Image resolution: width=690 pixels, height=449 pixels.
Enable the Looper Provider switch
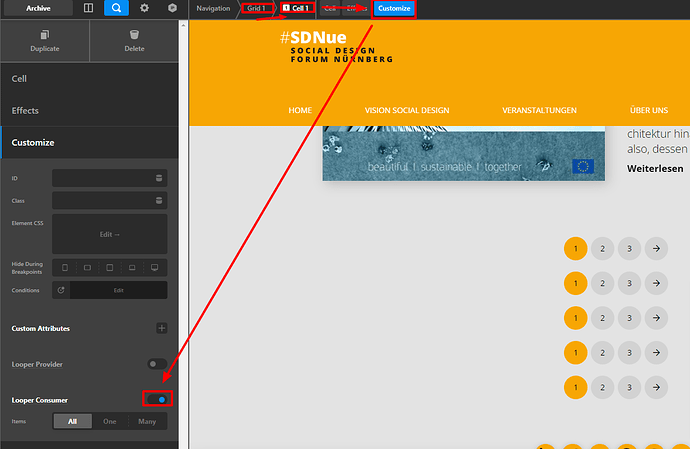pyautogui.click(x=157, y=364)
